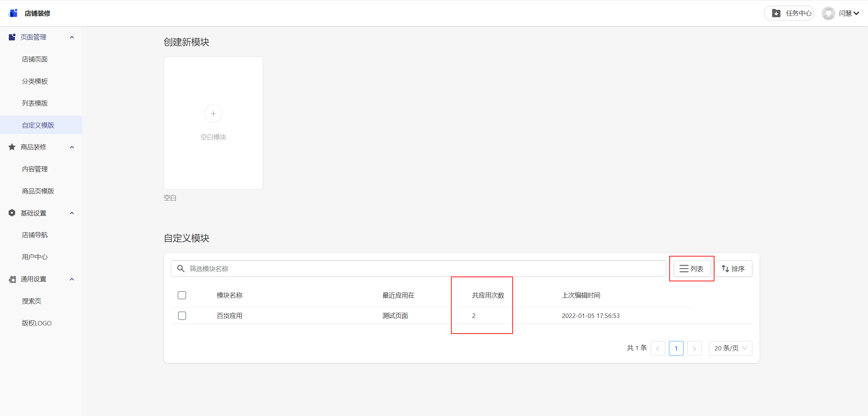Click the store decoration logo icon
Image resolution: width=868 pixels, height=416 pixels.
pos(13,13)
